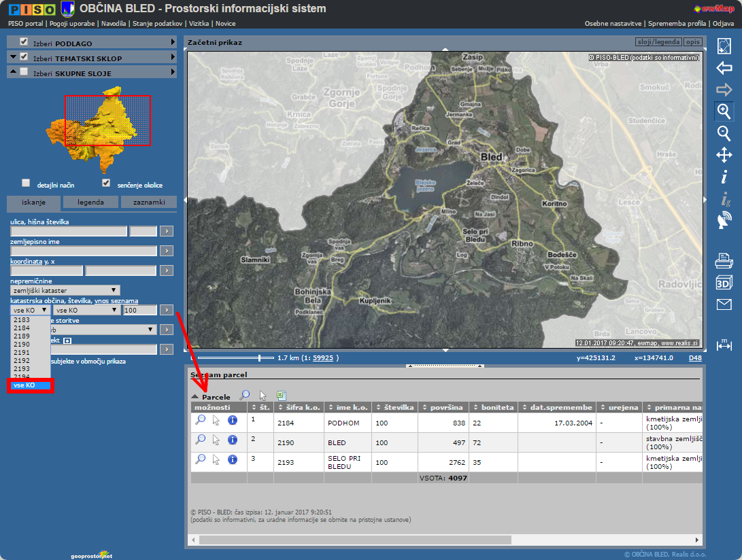Disable the 'senčenje okolice' checkbox

[x=106, y=183]
